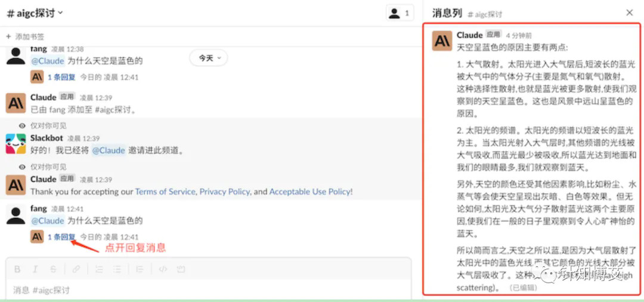
Task: Click 消息列 thread panel title
Action: [x=447, y=13]
